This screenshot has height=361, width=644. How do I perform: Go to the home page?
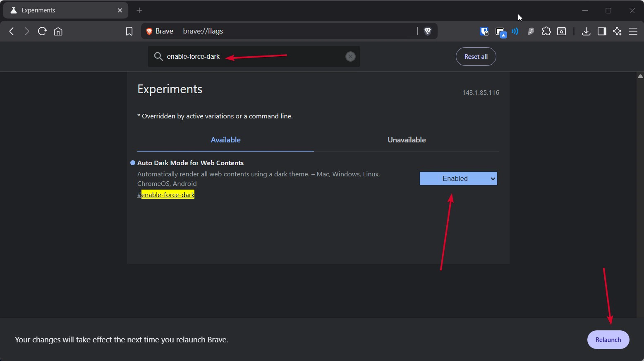coord(58,31)
